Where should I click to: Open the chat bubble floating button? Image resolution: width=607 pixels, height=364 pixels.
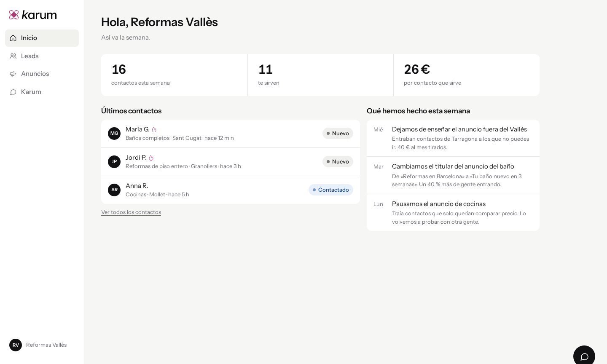[584, 356]
